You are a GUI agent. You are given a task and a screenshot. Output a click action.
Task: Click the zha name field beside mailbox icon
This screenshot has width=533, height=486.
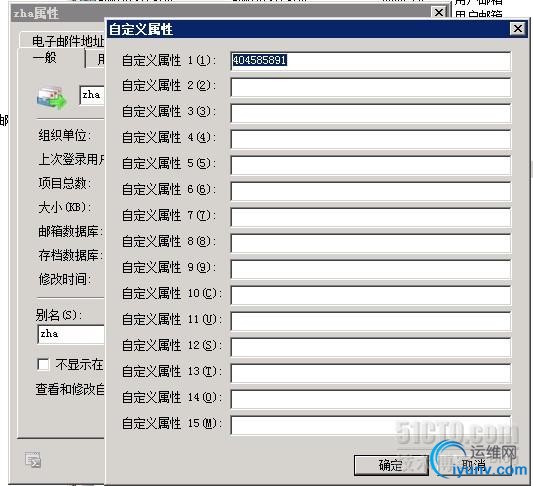(x=91, y=95)
